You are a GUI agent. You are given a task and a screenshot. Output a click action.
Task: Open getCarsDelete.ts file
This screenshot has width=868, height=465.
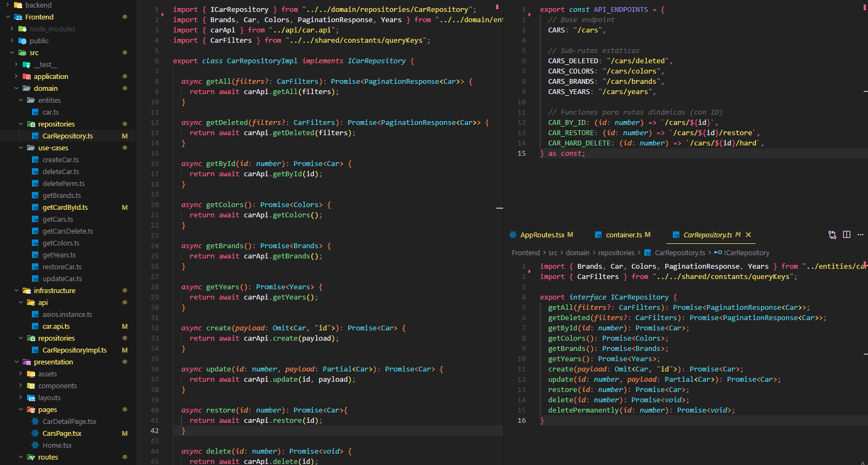click(68, 231)
